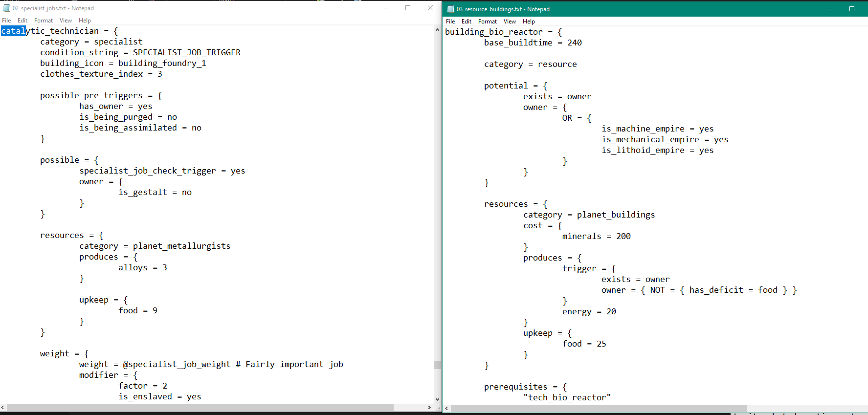Click the horizontal scrollbar thumb in resource buildings window
This screenshot has width=868, height=415.
[599, 408]
